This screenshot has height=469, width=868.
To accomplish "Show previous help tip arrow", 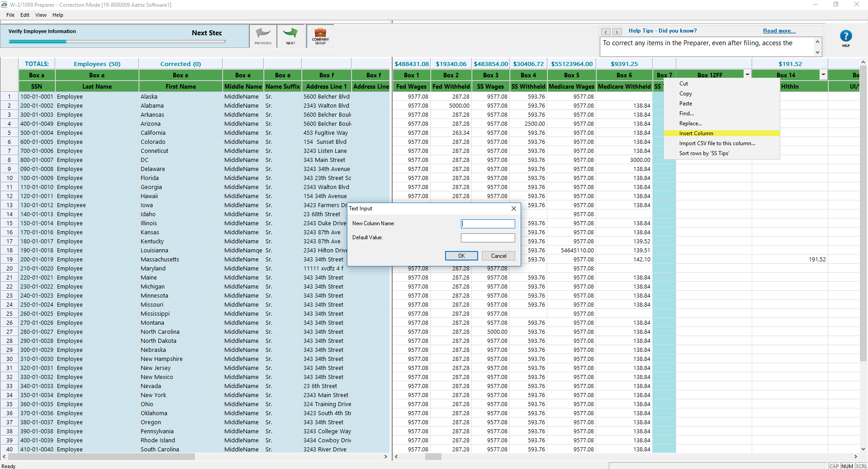I will pos(606,32).
